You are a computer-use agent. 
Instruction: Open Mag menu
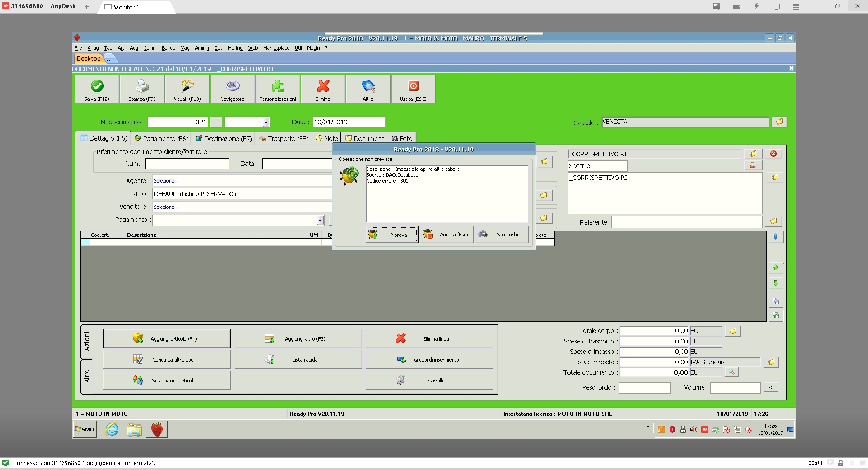pyautogui.click(x=185, y=48)
